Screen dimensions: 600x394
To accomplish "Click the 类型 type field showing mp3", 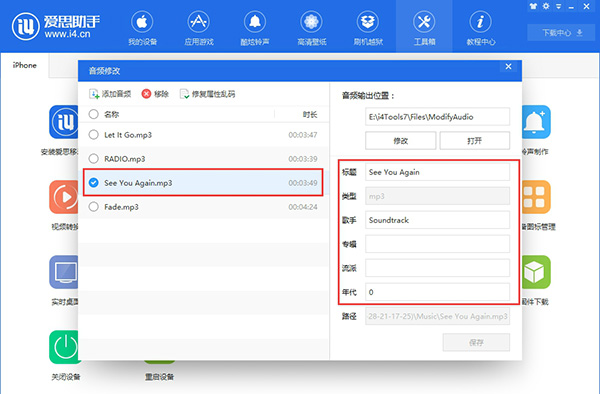I will tap(437, 196).
